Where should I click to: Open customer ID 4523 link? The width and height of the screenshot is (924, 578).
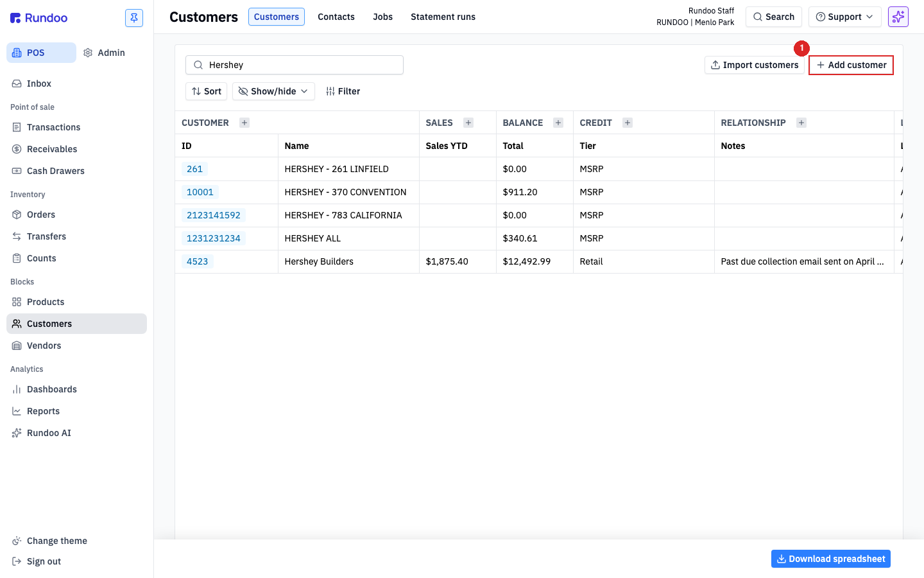point(198,261)
